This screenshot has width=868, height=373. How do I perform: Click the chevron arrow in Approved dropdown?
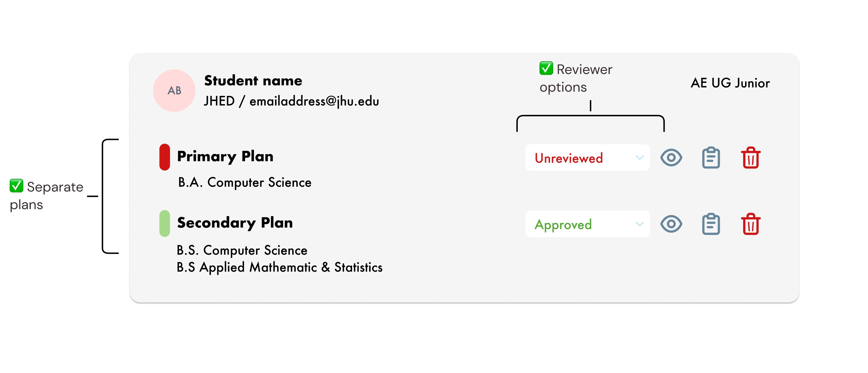pyautogui.click(x=639, y=224)
